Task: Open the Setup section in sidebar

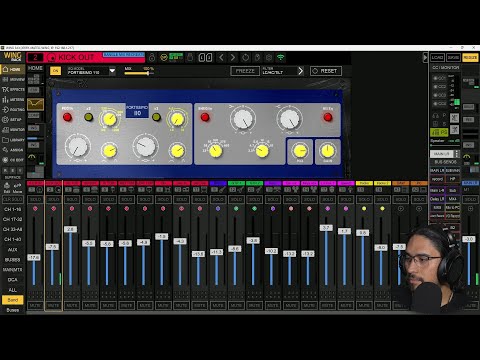Action: click(13, 119)
